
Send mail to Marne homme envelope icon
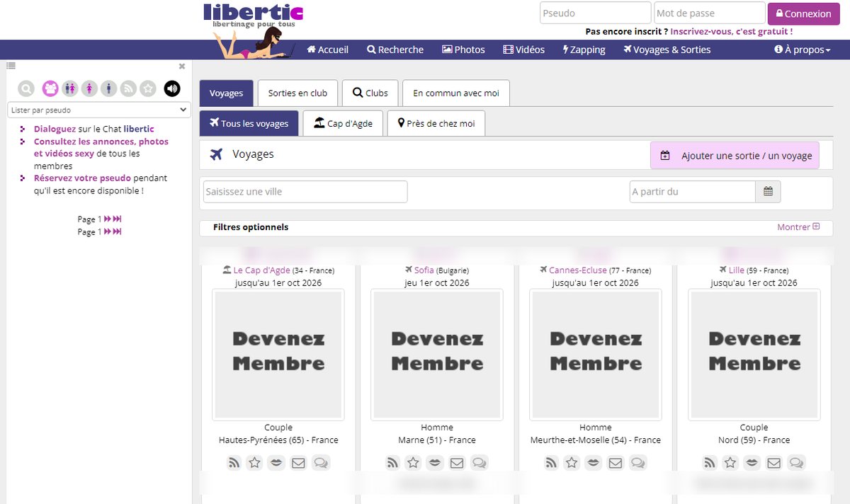tap(457, 463)
